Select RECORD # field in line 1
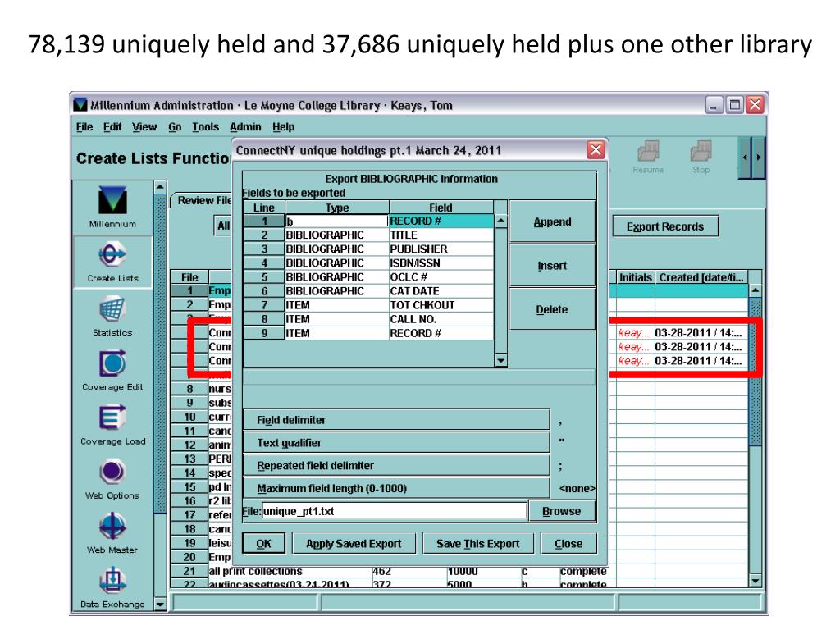The height and width of the screenshot is (630, 840). point(441,221)
